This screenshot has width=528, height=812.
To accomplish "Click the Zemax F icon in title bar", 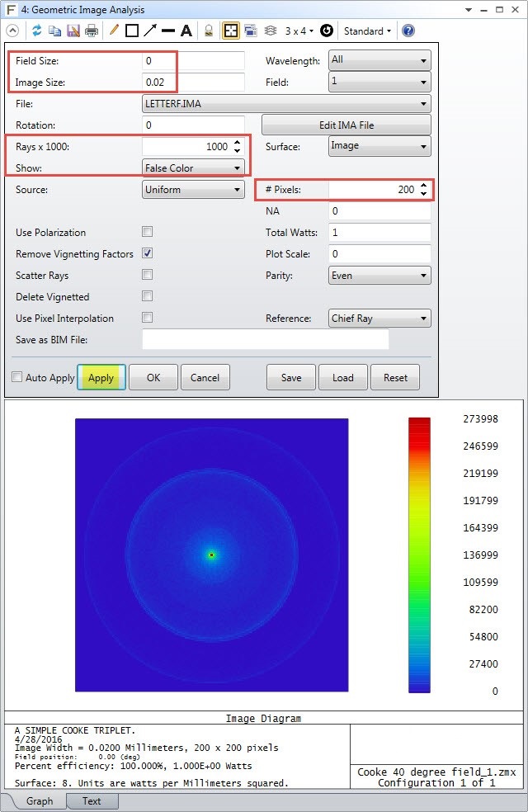I will [11, 10].
